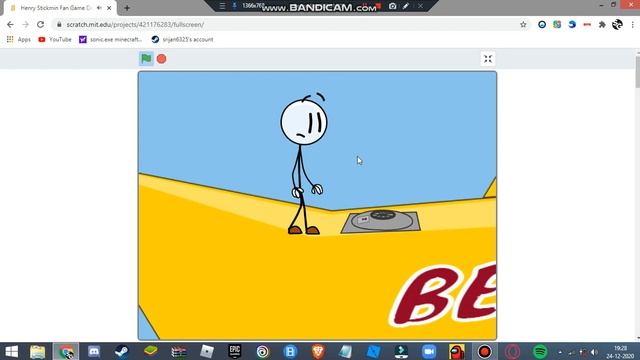The width and height of the screenshot is (640, 360).
Task: Switch to Chrome in the taskbar
Action: 66,351
